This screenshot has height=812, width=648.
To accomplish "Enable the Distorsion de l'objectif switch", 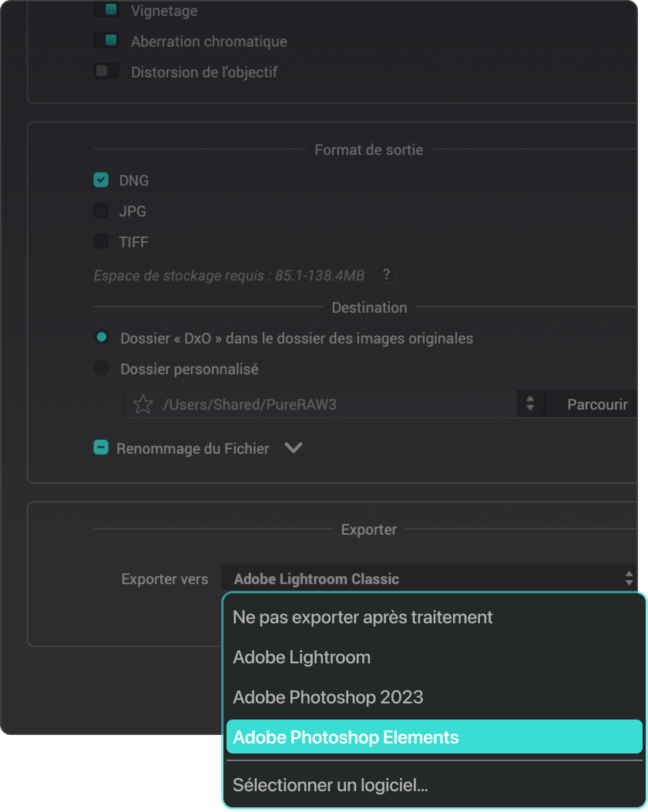I will [106, 71].
